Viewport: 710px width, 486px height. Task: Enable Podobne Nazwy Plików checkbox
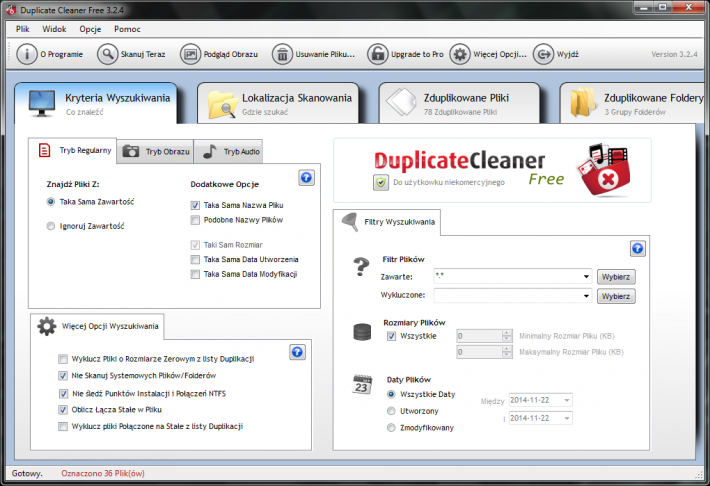click(x=195, y=220)
